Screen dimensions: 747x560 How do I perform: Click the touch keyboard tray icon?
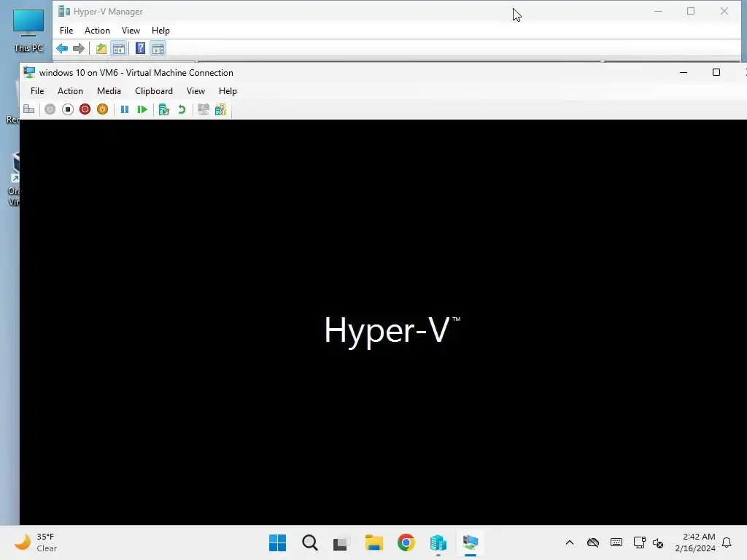pyautogui.click(x=616, y=542)
